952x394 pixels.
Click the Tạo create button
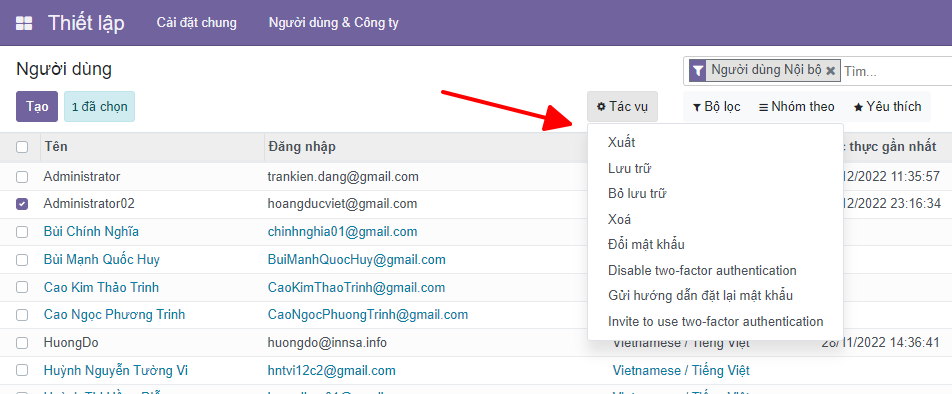coord(36,107)
